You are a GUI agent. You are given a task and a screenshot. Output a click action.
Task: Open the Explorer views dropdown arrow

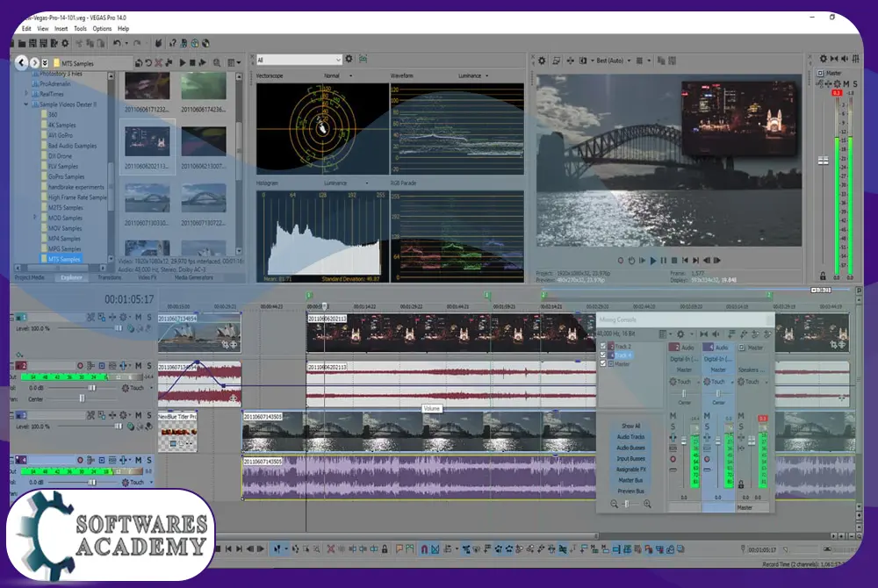(x=239, y=62)
